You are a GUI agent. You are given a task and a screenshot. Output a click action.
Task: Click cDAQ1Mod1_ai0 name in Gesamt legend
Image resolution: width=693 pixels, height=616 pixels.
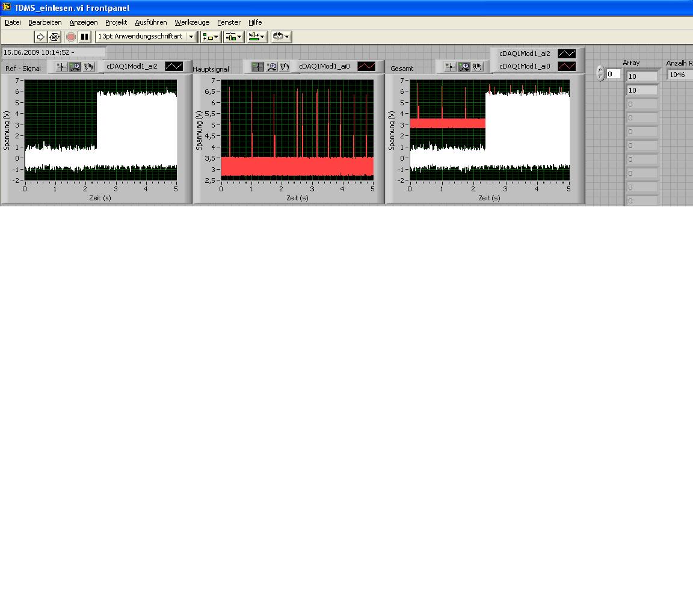pos(525,66)
